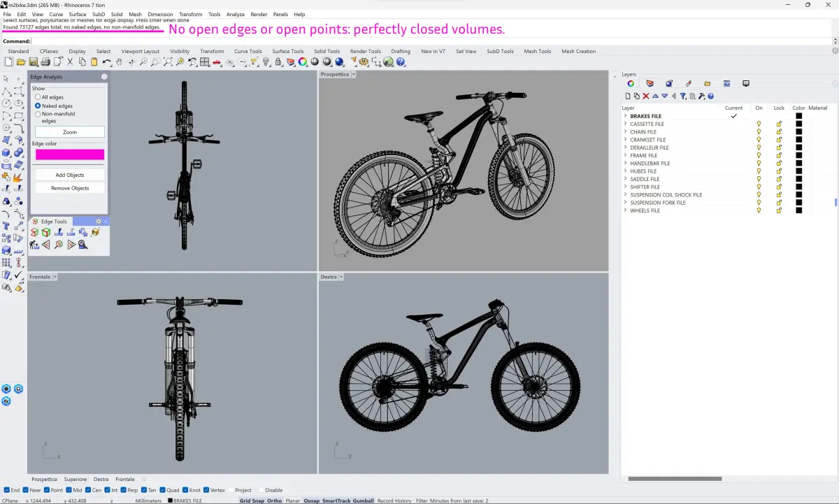Expand the HANDLEBAR FILE layer
The image size is (839, 504).
coord(625,163)
